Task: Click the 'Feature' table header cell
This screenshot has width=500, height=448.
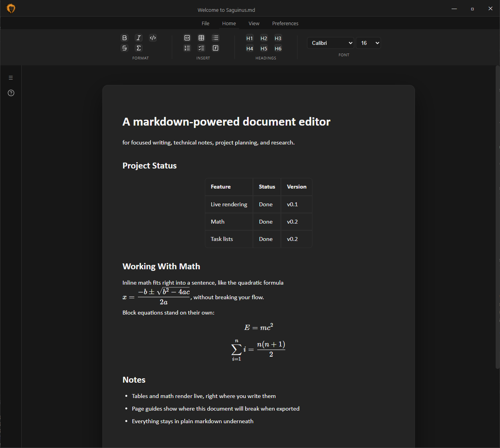Action: tap(229, 187)
